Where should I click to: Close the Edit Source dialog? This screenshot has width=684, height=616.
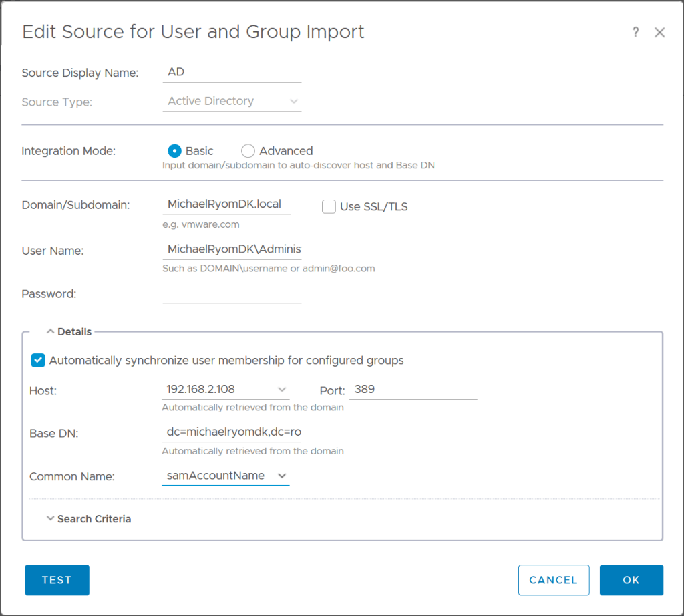click(659, 32)
